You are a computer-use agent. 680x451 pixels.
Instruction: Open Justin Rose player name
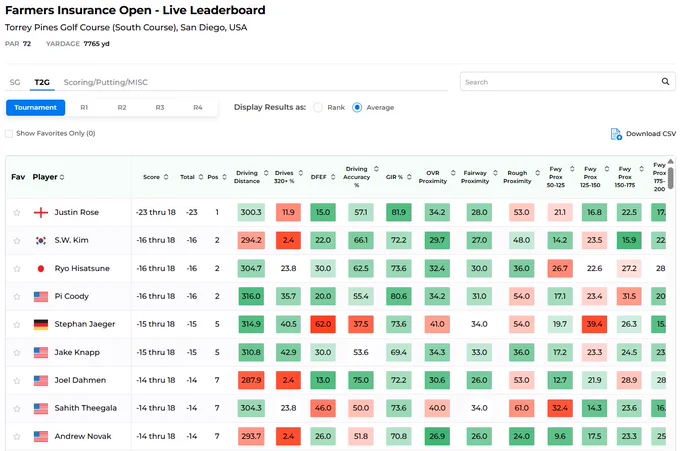pos(77,212)
